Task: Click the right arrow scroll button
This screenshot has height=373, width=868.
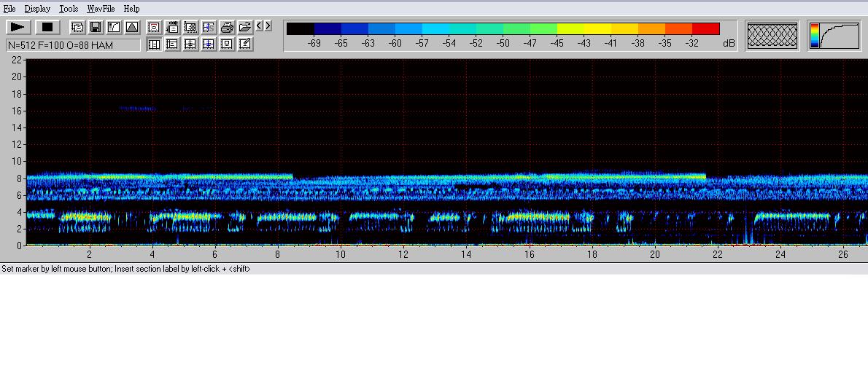Action: point(268,26)
